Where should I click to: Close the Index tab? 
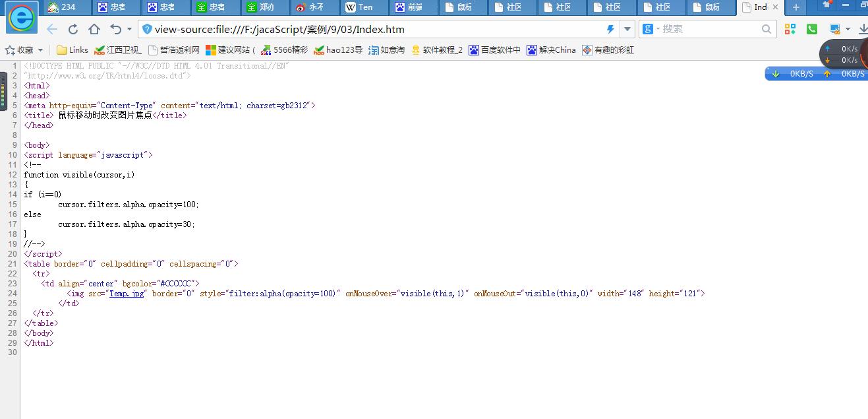click(775, 7)
